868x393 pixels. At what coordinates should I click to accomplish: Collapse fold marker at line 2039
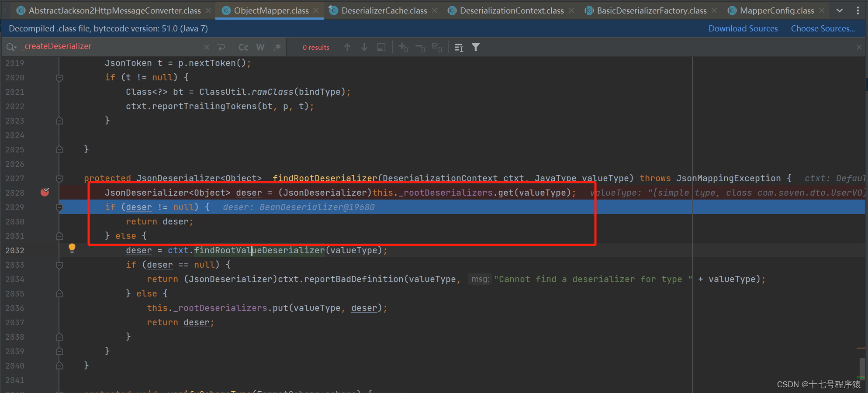[59, 352]
